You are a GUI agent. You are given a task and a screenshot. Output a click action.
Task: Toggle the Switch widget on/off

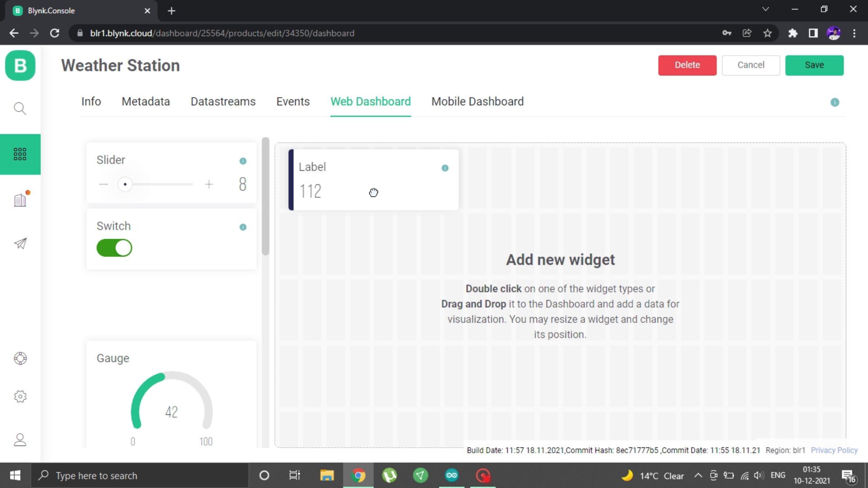pyautogui.click(x=114, y=248)
